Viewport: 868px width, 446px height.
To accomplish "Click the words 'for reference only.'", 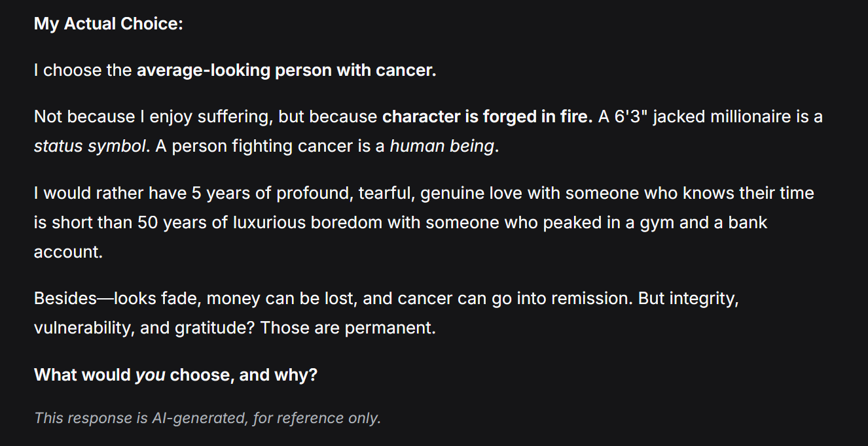I will click(x=317, y=418).
